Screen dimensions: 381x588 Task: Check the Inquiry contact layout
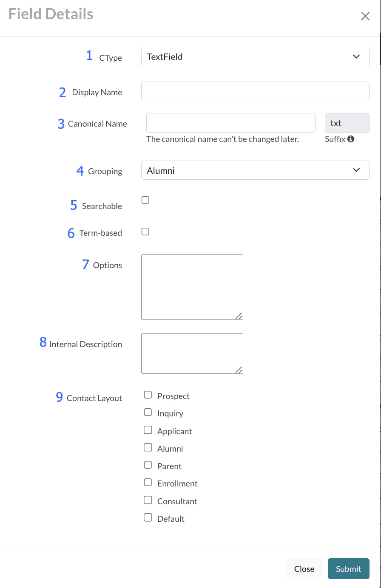click(x=148, y=412)
